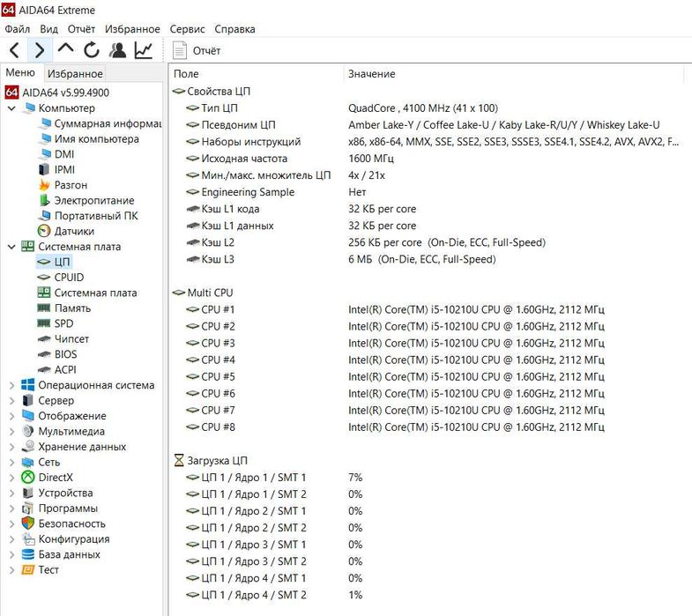The width and height of the screenshot is (692, 616).
Task: Select Системная плата child item
Action: click(87, 293)
